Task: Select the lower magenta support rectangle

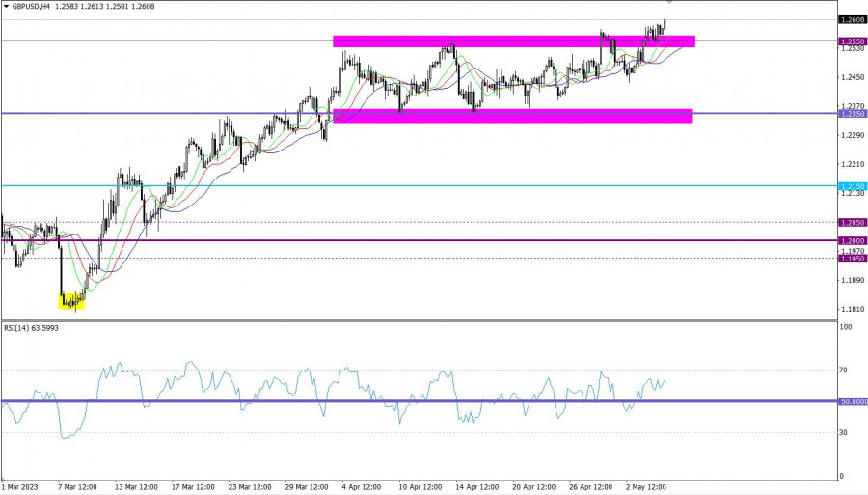Action: tap(511, 116)
